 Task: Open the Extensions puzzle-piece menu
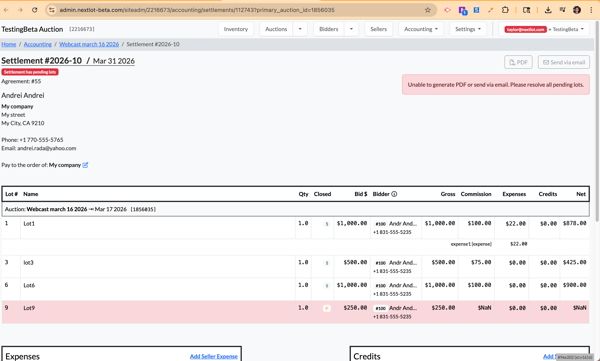[505, 10]
